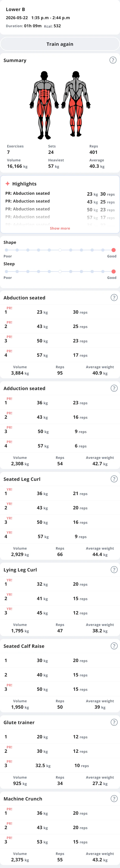Viewport: 120px width, 868px height.
Task: Open help icon for Lying Leg Curl
Action: [114, 570]
